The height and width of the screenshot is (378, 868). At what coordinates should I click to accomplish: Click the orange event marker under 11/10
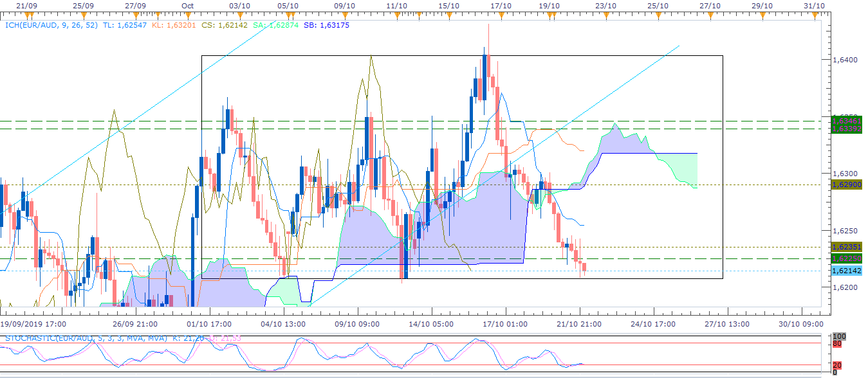point(397,17)
